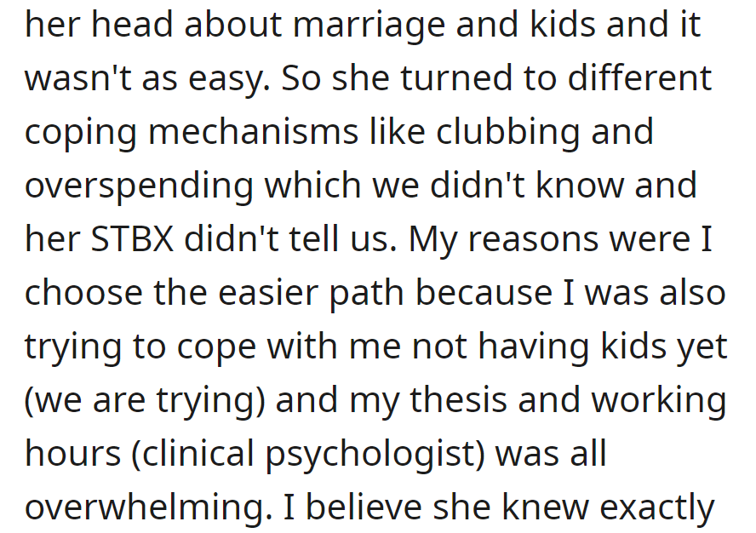Click the word "overspending" in the paragraph

138,186
